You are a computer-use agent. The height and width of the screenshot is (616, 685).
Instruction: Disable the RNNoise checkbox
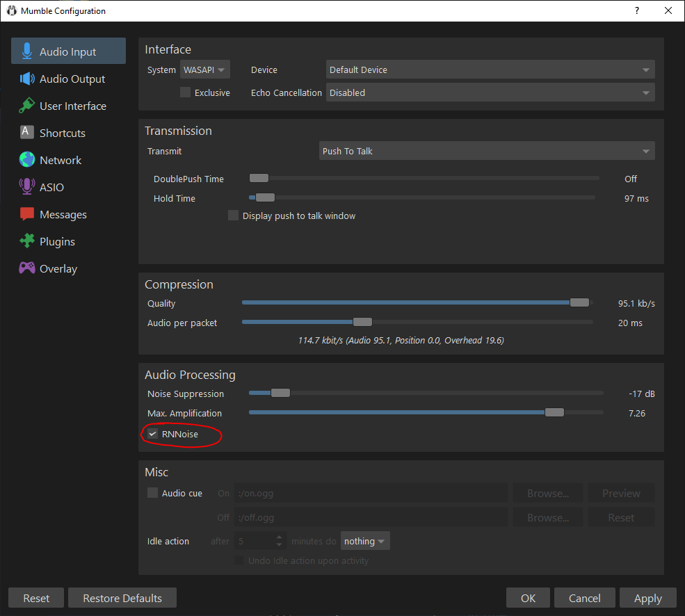[x=153, y=435]
